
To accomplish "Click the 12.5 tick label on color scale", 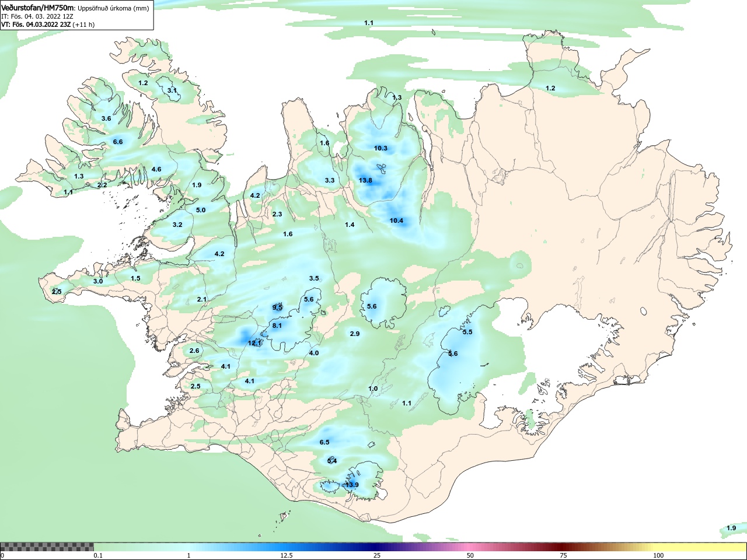I will [287, 555].
